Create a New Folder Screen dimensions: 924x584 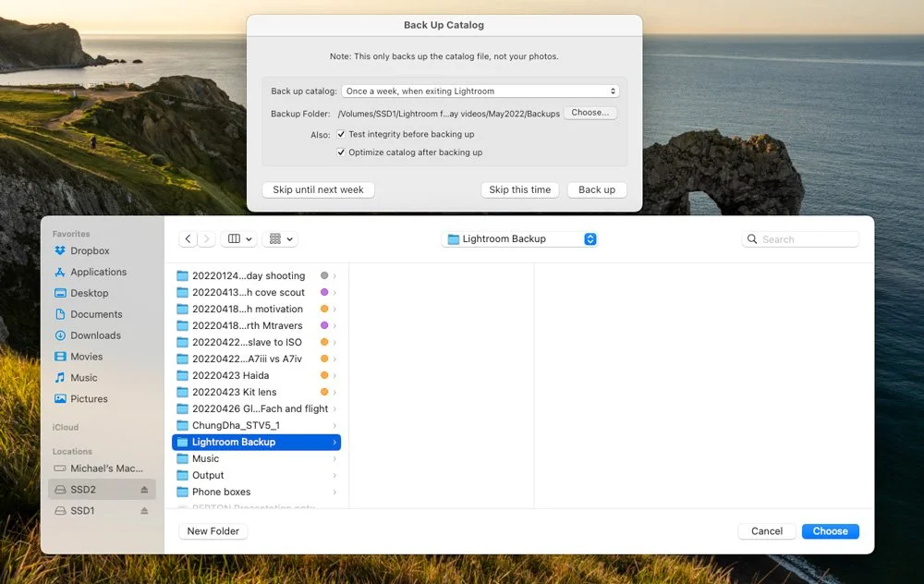[213, 531]
